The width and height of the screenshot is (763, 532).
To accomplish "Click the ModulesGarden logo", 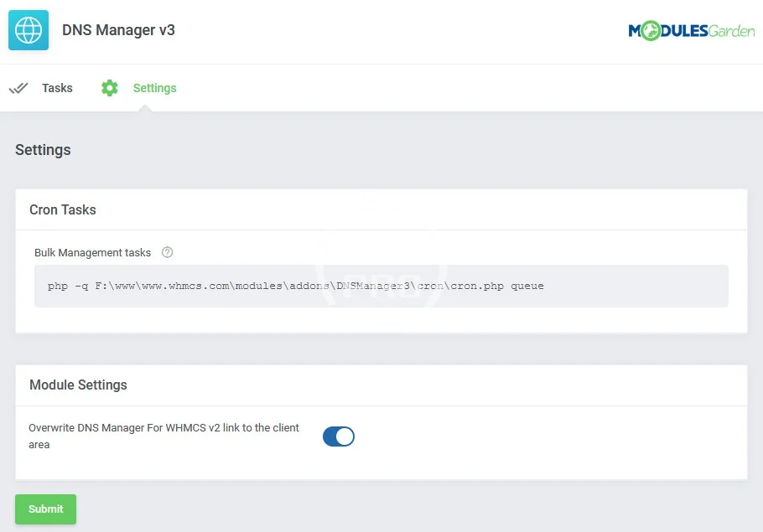I will pos(691,32).
